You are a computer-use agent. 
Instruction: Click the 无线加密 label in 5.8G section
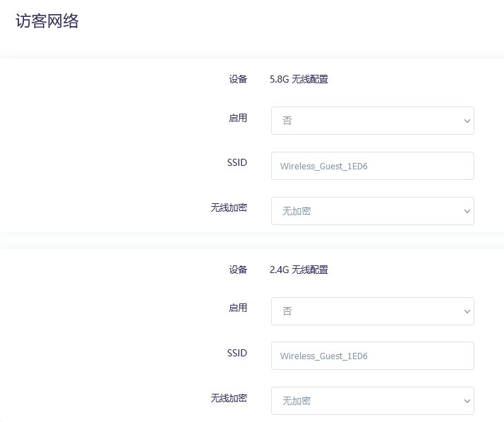229,207
